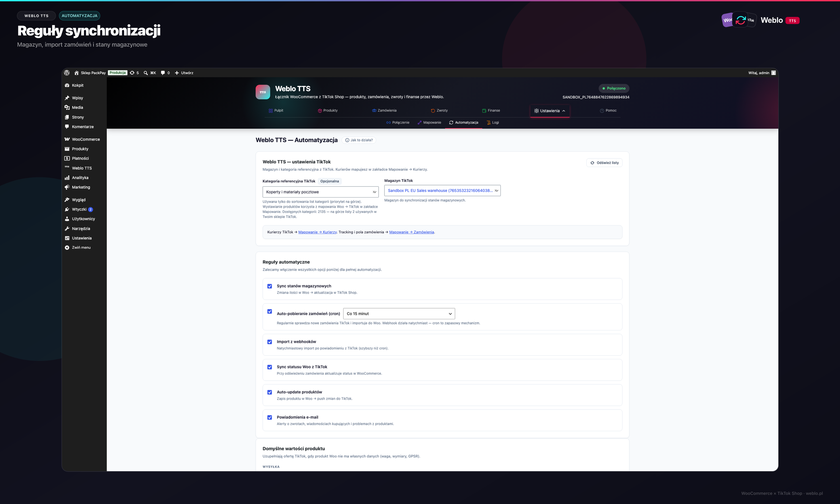Open the Zamówienia tab
Viewport: 840px width, 504px height.
(384, 110)
